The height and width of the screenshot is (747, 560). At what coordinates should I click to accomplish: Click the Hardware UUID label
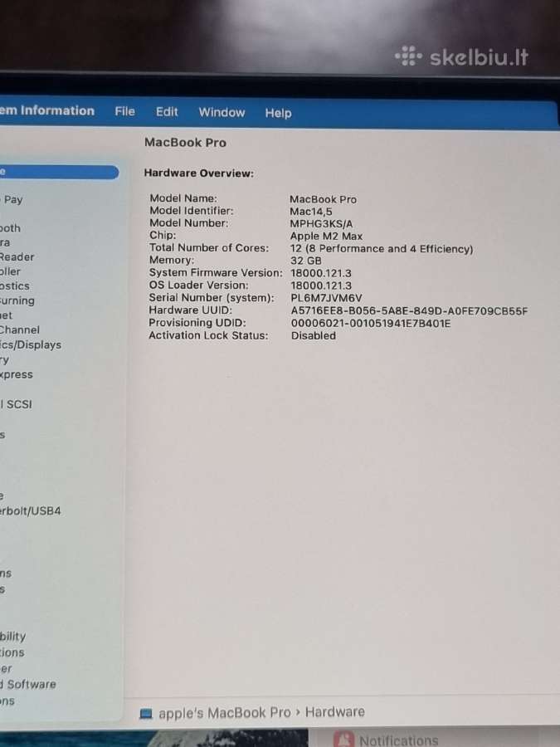(x=191, y=310)
